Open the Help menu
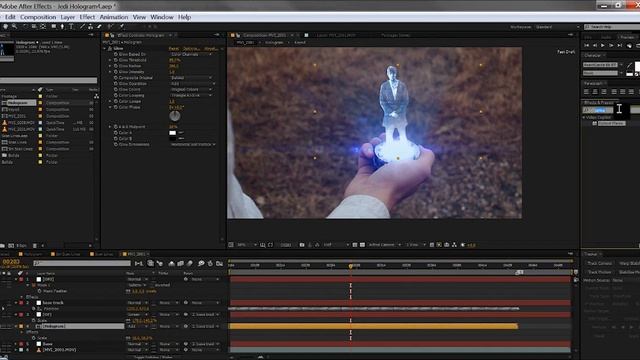Screen dimensions: 640x360 point(184,17)
